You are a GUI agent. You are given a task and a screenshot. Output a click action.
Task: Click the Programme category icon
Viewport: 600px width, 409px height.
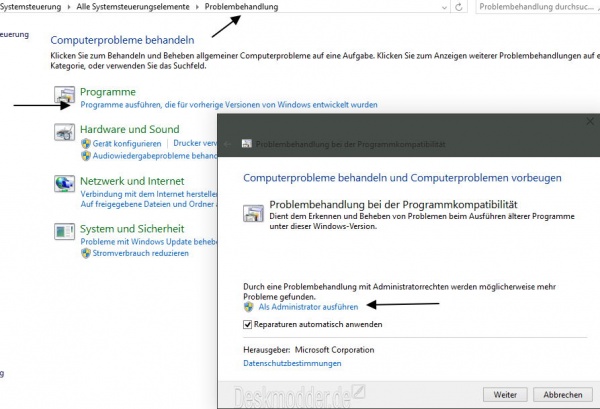pyautogui.click(x=64, y=97)
